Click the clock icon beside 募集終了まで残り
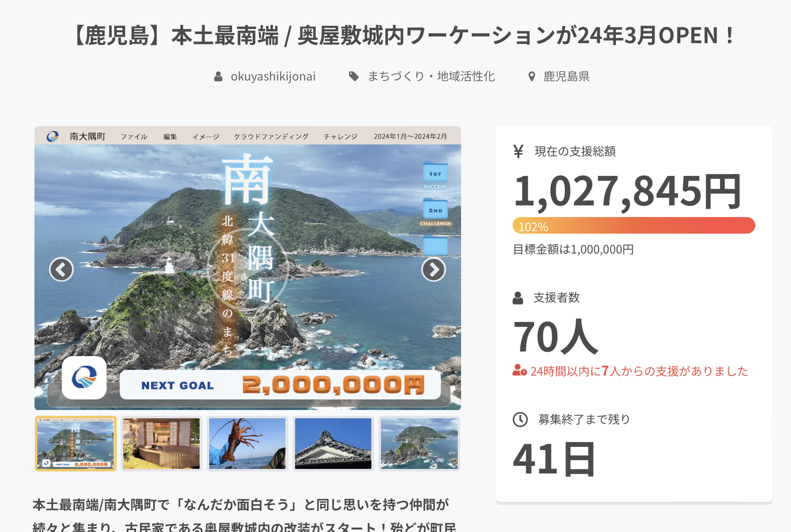The image size is (791, 532). 520,419
